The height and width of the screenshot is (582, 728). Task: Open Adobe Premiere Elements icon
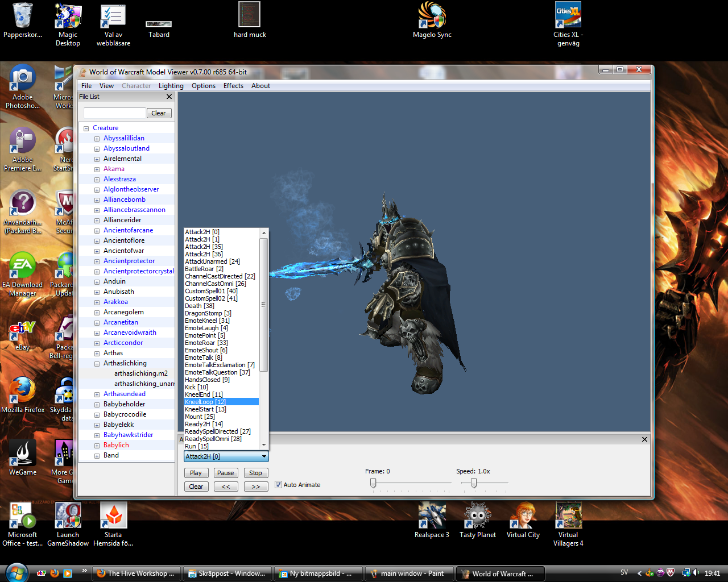[x=23, y=149]
